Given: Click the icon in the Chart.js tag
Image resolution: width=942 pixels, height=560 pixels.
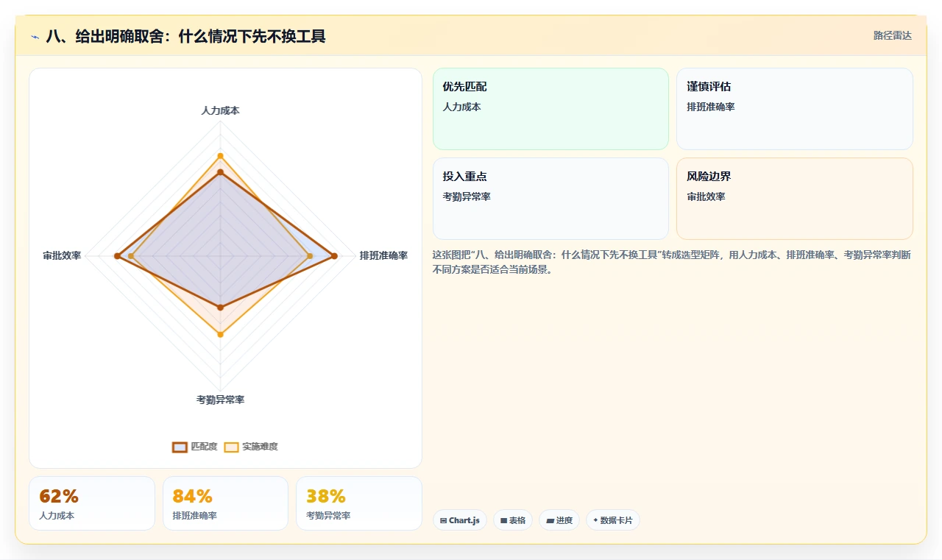Looking at the screenshot, I should tap(443, 520).
